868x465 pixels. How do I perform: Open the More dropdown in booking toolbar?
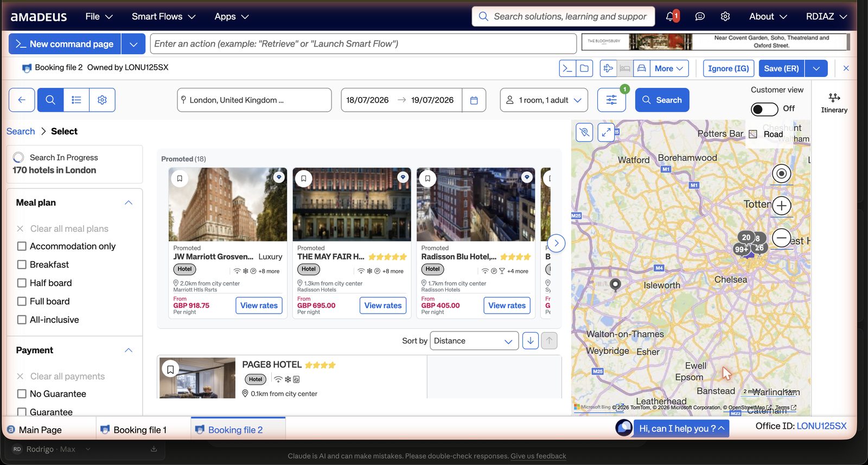point(669,68)
